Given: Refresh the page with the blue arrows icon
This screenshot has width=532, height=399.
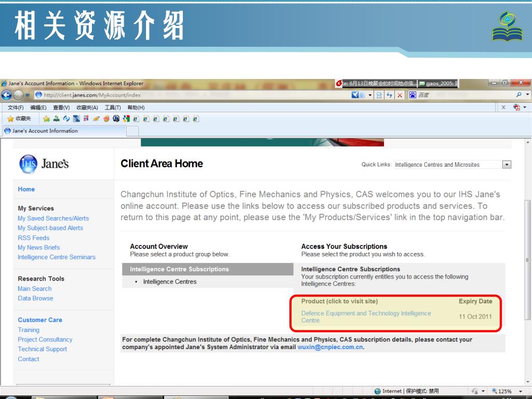Looking at the screenshot, I should pos(390,95).
